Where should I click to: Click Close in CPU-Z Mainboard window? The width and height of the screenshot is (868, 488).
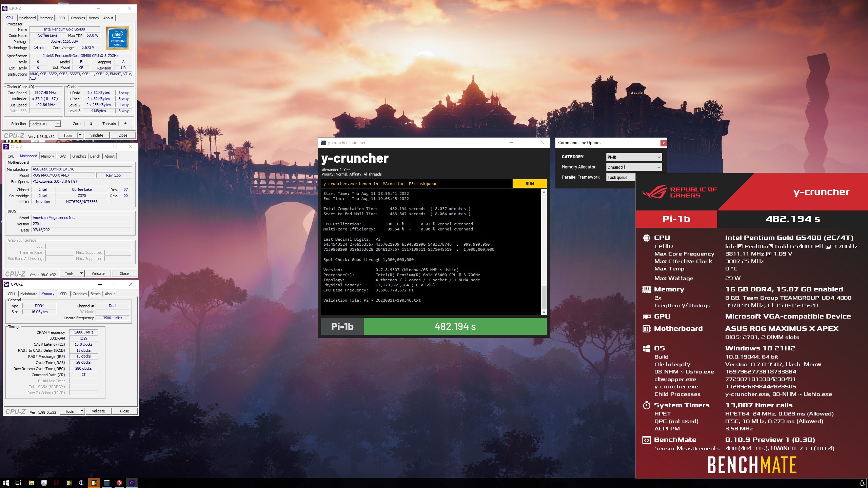[x=124, y=273]
